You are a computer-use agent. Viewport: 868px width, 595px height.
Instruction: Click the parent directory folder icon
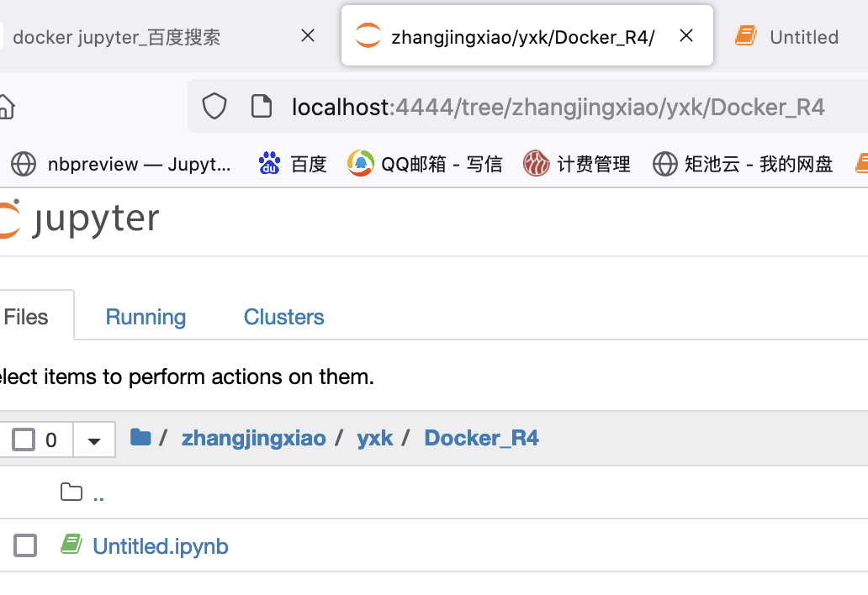pos(71,492)
